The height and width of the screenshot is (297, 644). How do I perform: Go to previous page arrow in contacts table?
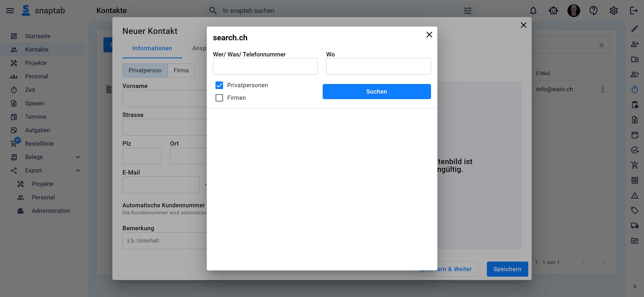(x=583, y=262)
